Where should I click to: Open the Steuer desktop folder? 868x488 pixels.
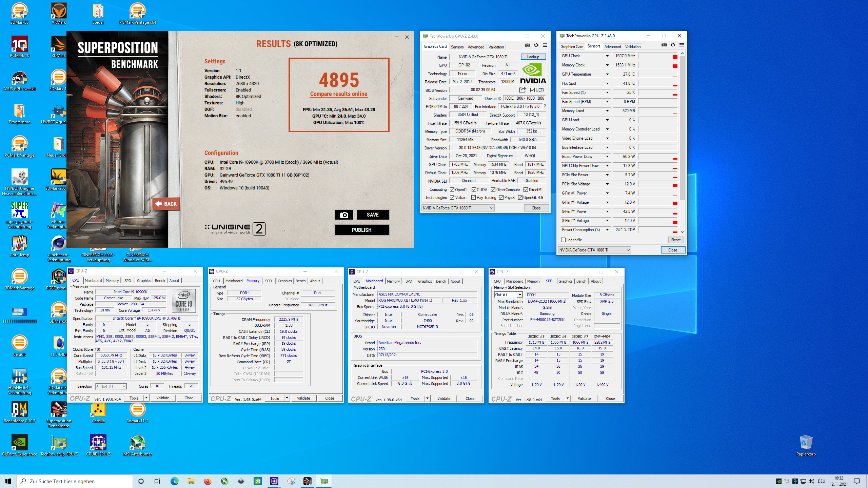click(98, 14)
